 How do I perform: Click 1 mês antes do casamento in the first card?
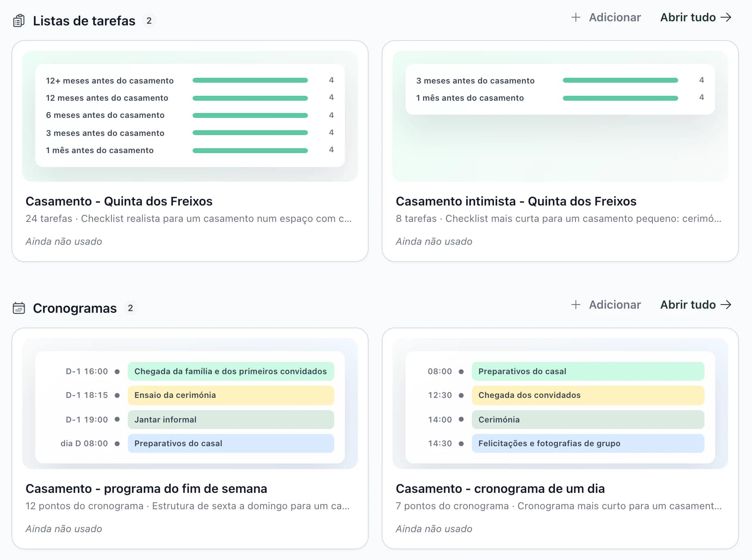pyautogui.click(x=100, y=150)
